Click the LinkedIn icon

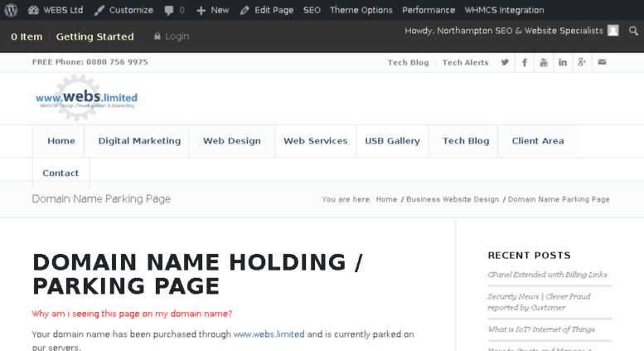tap(563, 62)
